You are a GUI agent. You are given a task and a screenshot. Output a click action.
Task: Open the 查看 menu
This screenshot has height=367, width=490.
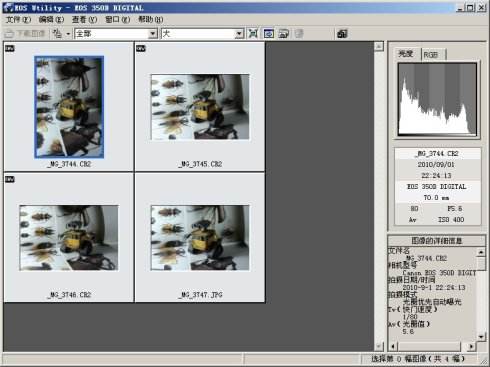click(x=84, y=19)
